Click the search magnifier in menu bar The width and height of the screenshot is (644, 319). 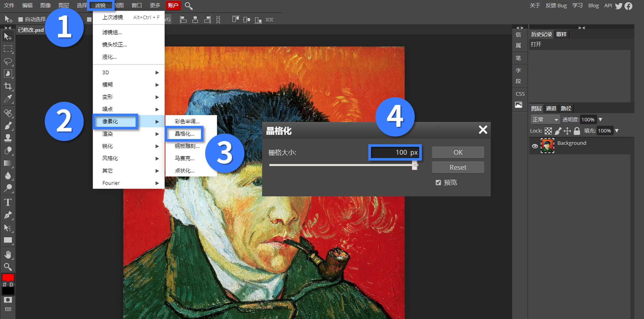[x=188, y=6]
